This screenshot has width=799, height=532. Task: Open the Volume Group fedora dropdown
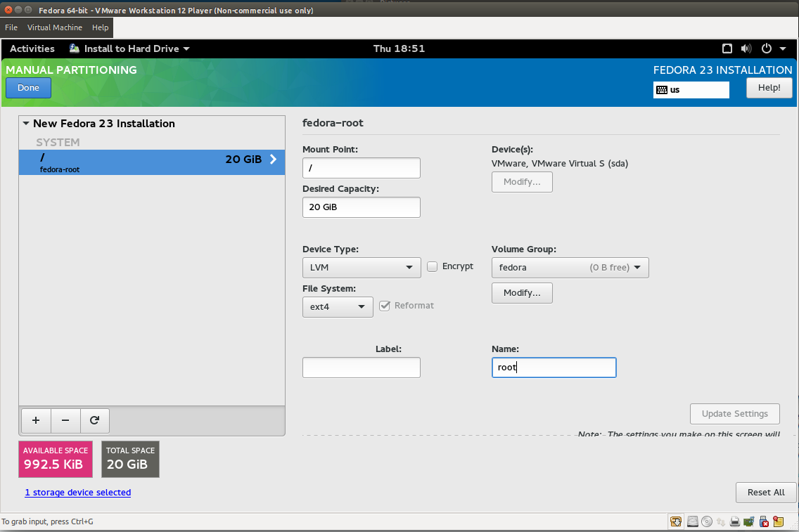(x=570, y=267)
